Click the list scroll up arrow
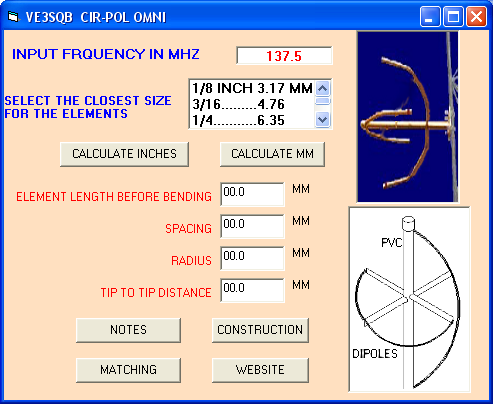 pos(322,89)
